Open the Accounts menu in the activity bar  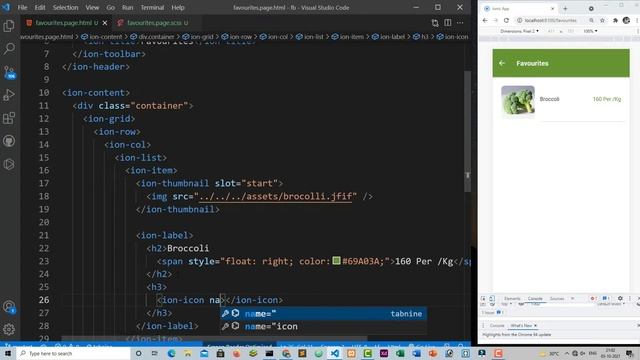pos(9,307)
